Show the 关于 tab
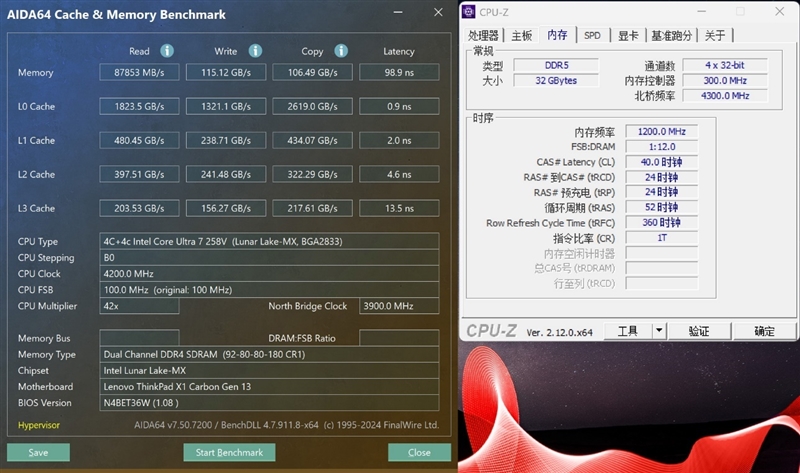This screenshot has height=473, width=800. click(715, 35)
